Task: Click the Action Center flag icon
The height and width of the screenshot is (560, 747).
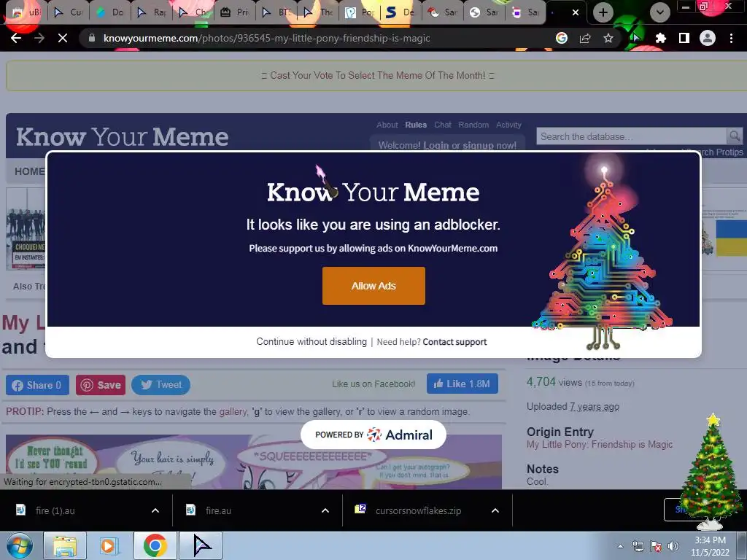Action: (x=656, y=546)
